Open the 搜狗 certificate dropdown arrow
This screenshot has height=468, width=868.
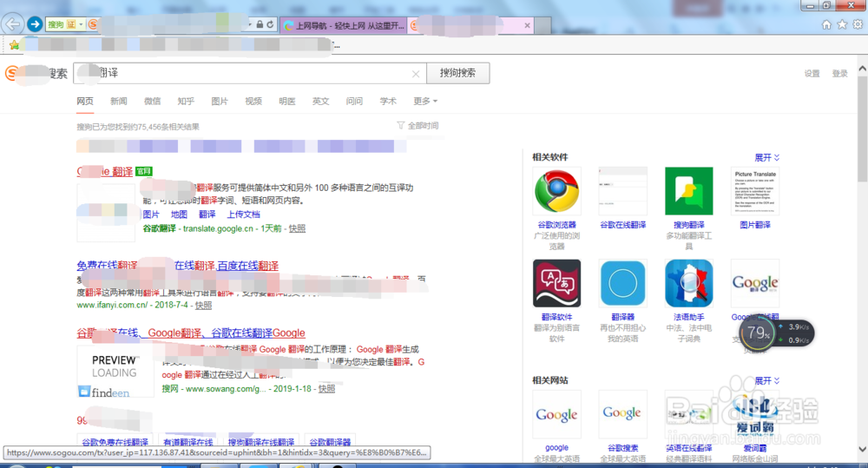click(81, 24)
